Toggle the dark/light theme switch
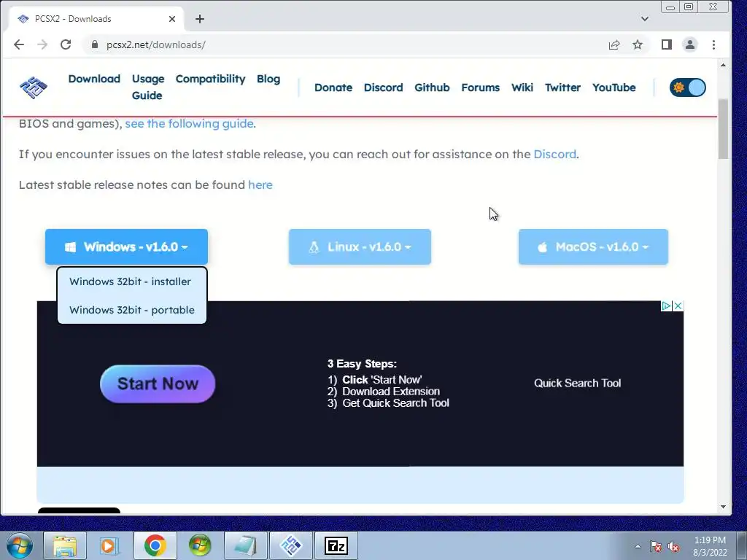The height and width of the screenshot is (560, 747). (687, 87)
